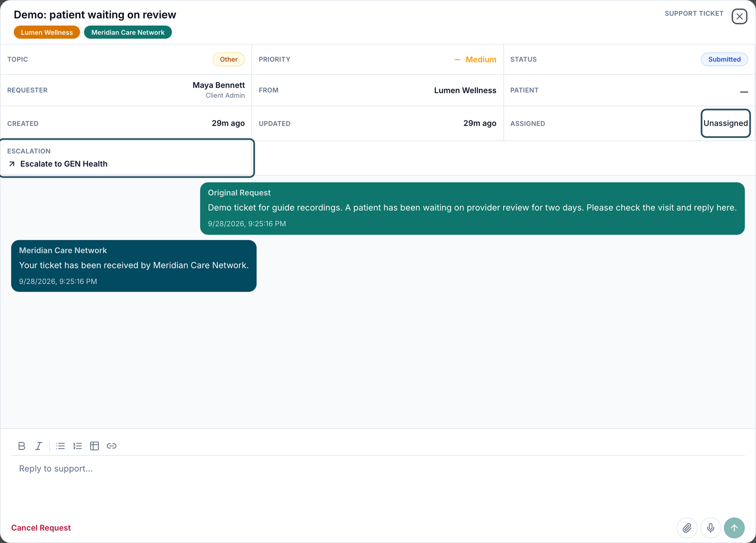Click the Client Admin role text
The width and height of the screenshot is (756, 543).
point(225,95)
